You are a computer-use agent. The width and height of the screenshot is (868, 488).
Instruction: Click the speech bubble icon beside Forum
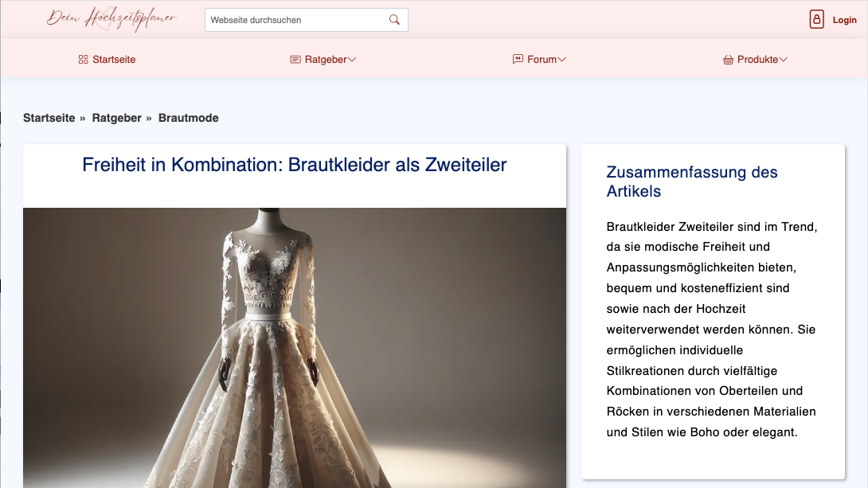pyautogui.click(x=516, y=59)
